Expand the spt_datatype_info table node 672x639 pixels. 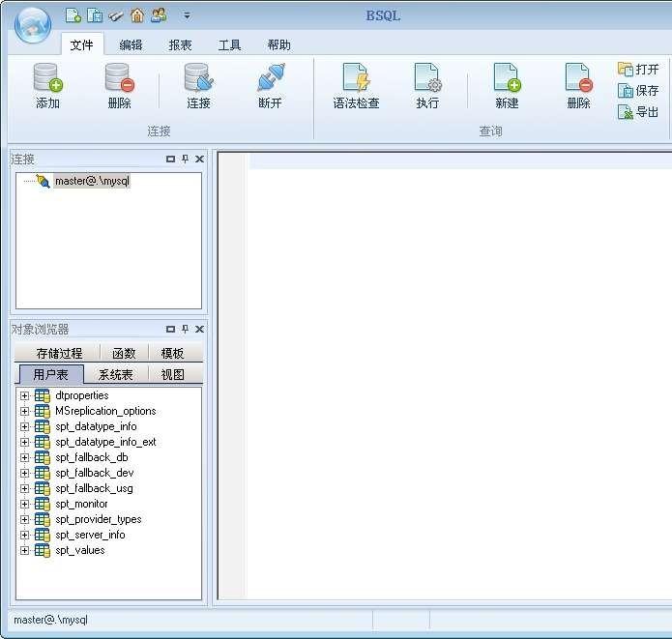pos(24,426)
